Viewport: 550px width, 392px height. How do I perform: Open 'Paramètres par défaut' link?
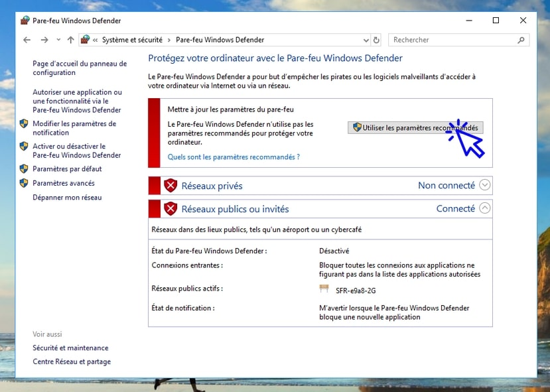67,169
